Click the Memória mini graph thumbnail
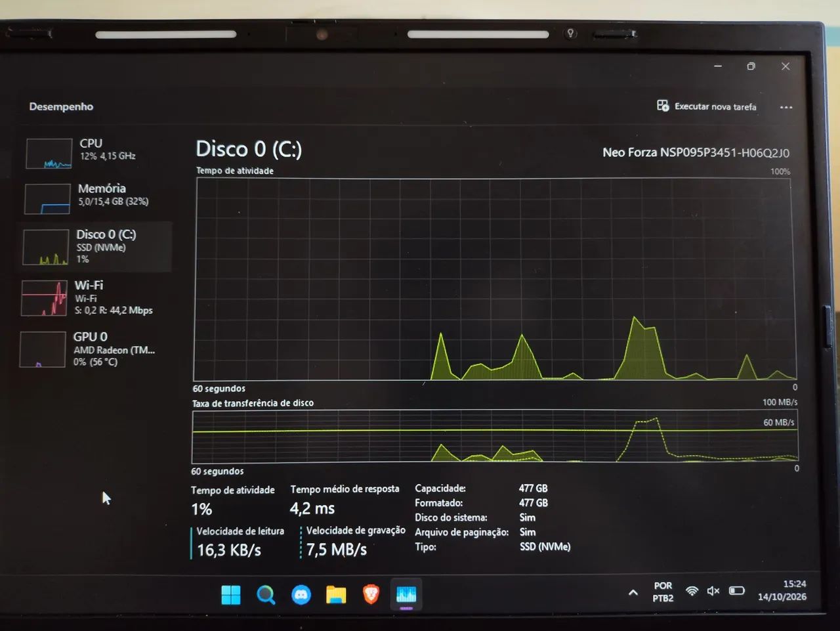The image size is (840, 631). pos(47,199)
